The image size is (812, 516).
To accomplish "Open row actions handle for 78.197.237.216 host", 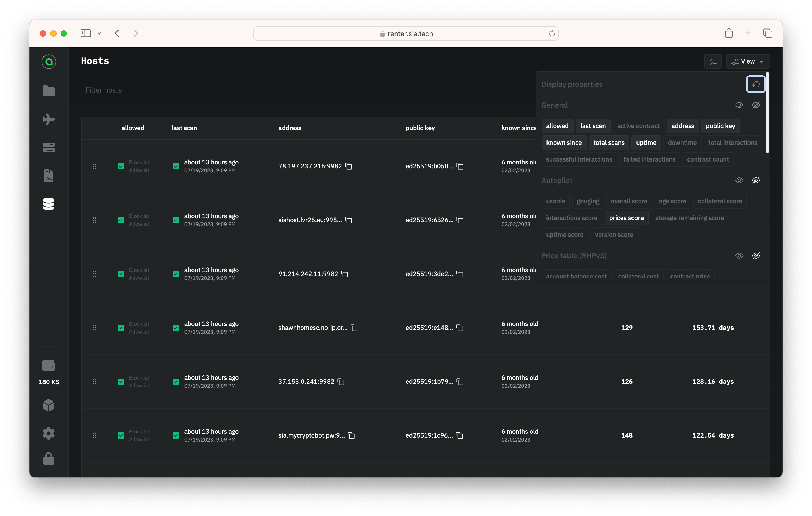I will pyautogui.click(x=94, y=166).
